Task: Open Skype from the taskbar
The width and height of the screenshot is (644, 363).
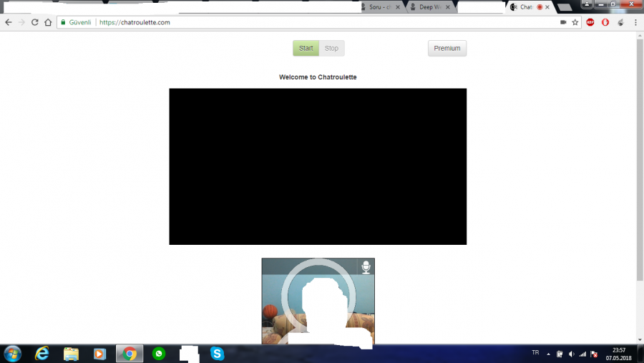Action: click(217, 354)
